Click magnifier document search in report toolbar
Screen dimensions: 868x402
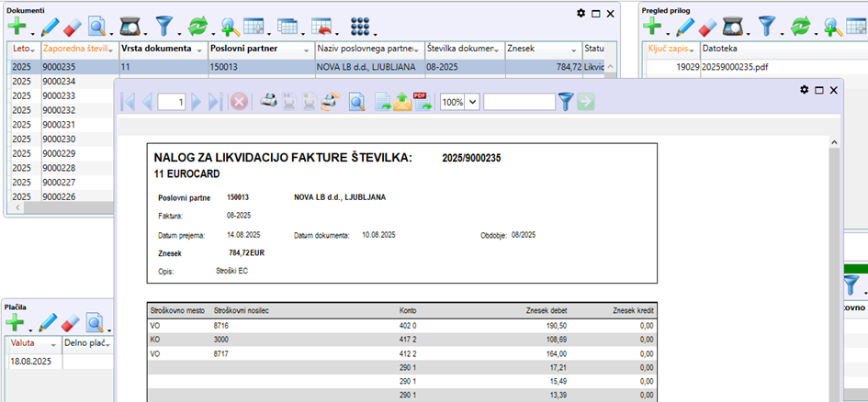click(x=357, y=102)
